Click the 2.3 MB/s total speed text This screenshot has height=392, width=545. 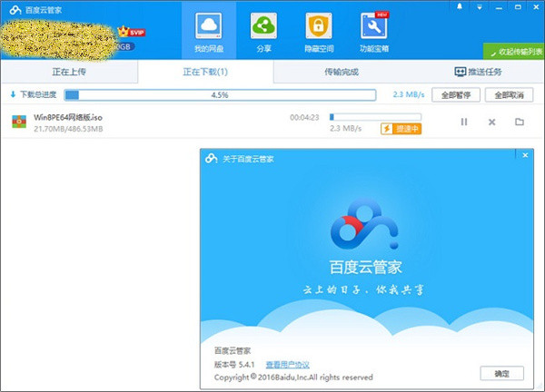pos(409,94)
